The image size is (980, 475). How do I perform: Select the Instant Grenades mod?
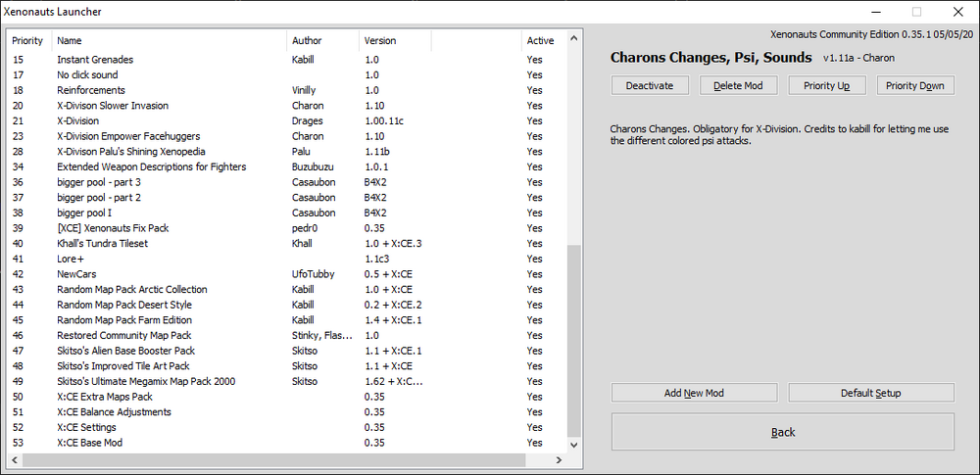[x=287, y=60]
